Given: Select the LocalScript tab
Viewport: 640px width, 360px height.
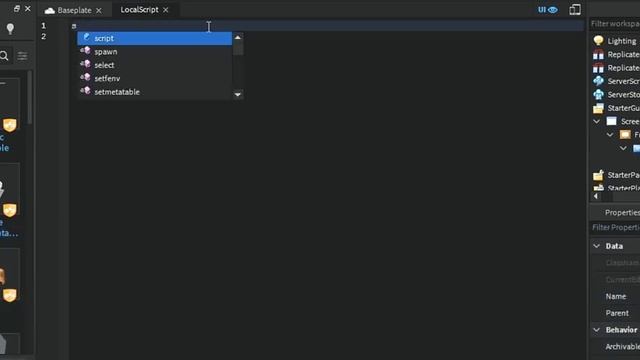Looking at the screenshot, I should tap(139, 10).
